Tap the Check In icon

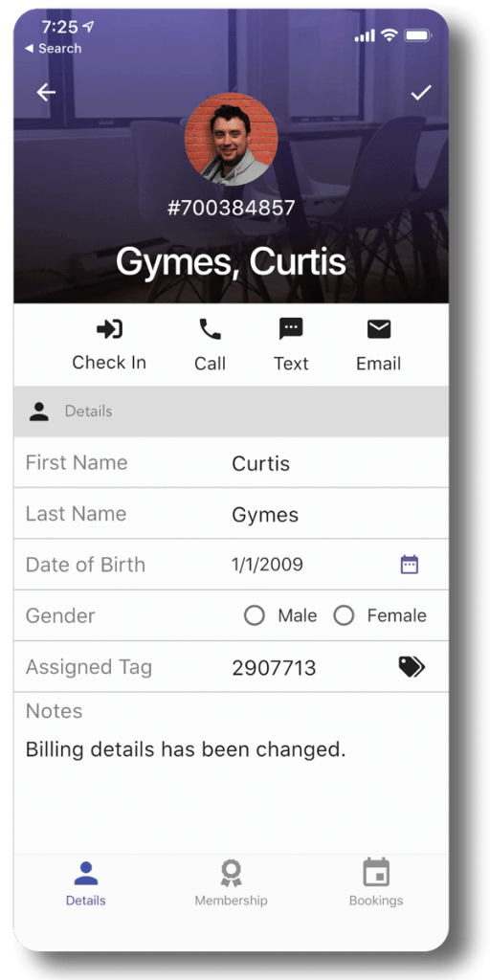(x=109, y=329)
